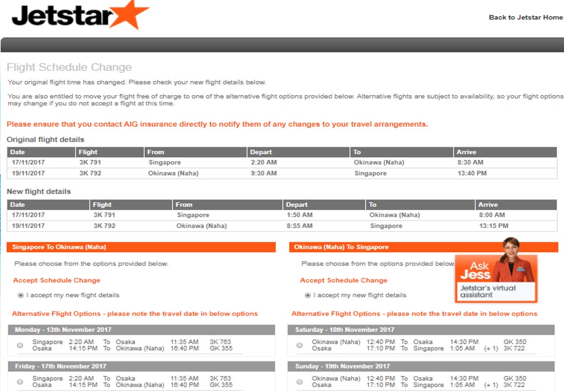Select Monday 13th November alternative flight option
564x392 pixels.
pyautogui.click(x=20, y=345)
